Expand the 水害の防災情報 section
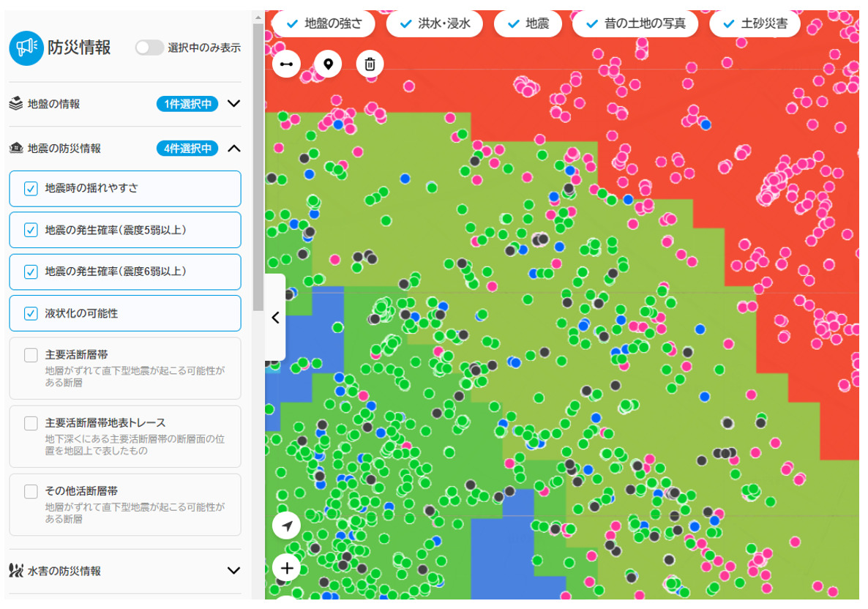Viewport: 868px width, 609px height. [x=233, y=570]
